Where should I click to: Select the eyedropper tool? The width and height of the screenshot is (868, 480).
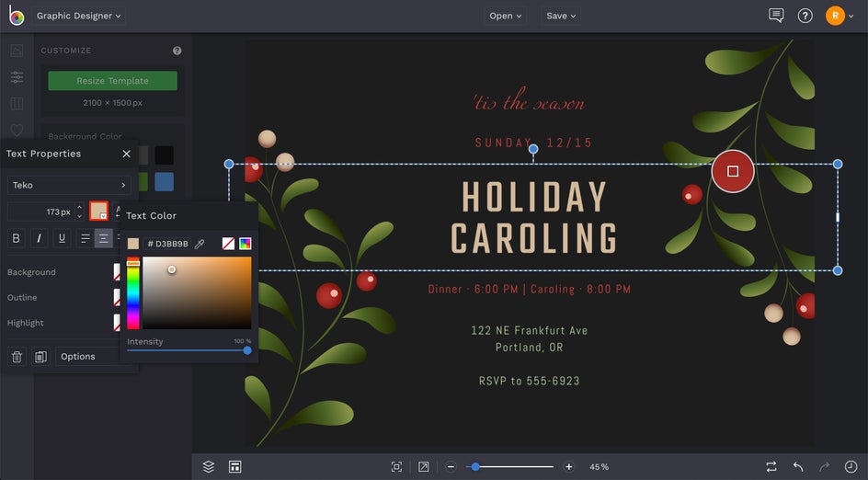(x=200, y=244)
